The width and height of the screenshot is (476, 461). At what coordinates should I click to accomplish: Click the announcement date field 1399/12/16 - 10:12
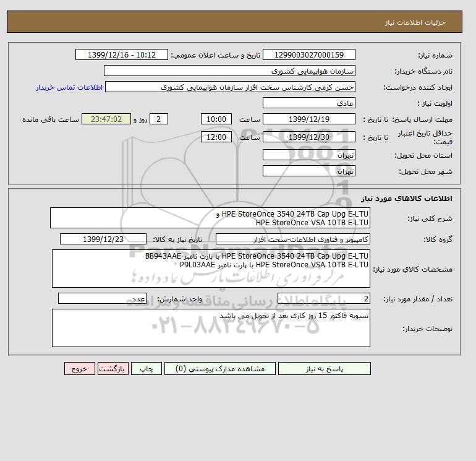point(121,54)
